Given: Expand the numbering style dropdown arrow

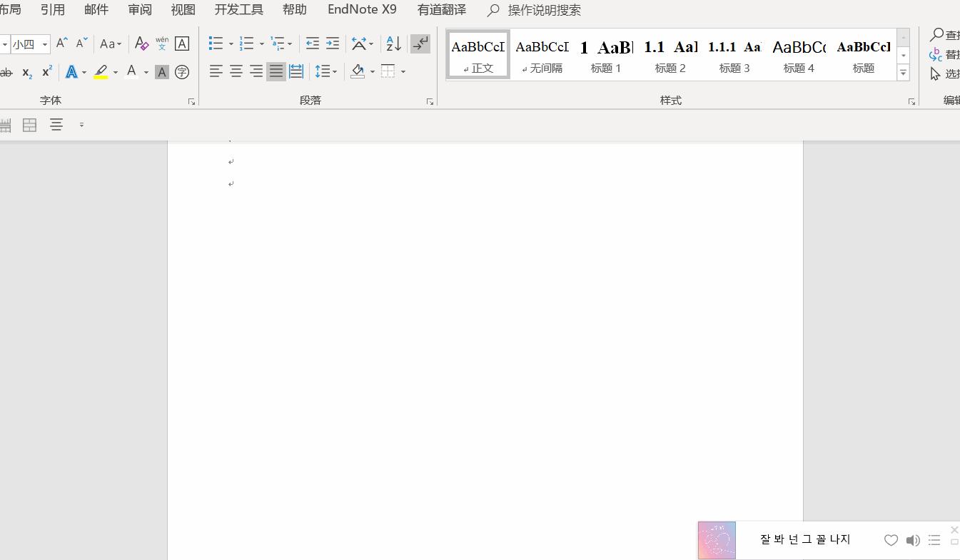Looking at the screenshot, I should pyautogui.click(x=262, y=44).
